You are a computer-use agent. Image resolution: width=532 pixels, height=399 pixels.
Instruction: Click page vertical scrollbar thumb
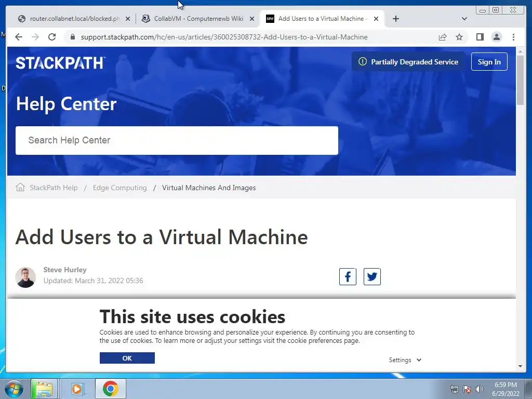point(520,80)
